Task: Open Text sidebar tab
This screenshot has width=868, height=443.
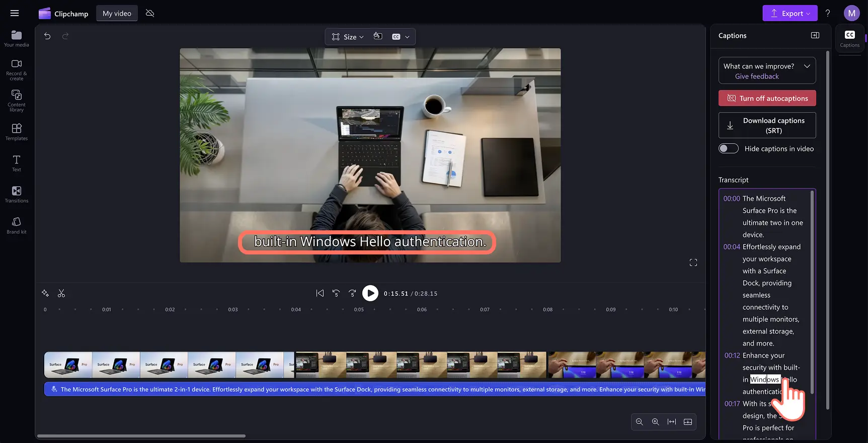Action: pos(17,163)
